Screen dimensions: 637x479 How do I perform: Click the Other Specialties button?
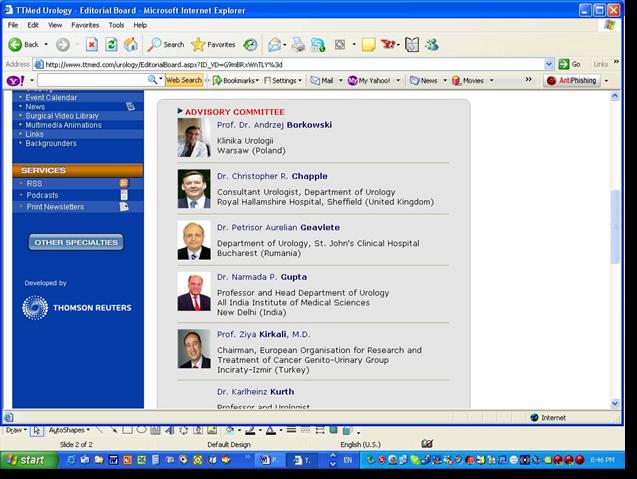(76, 242)
